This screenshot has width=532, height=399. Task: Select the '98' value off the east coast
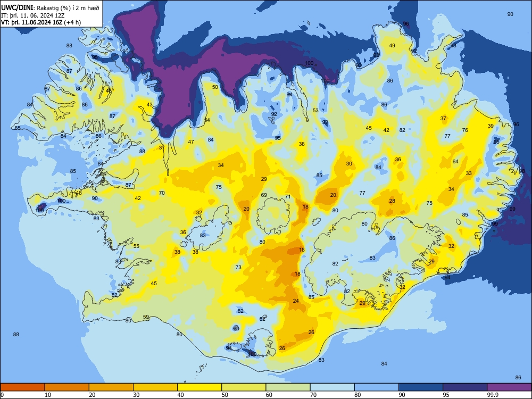(522, 171)
